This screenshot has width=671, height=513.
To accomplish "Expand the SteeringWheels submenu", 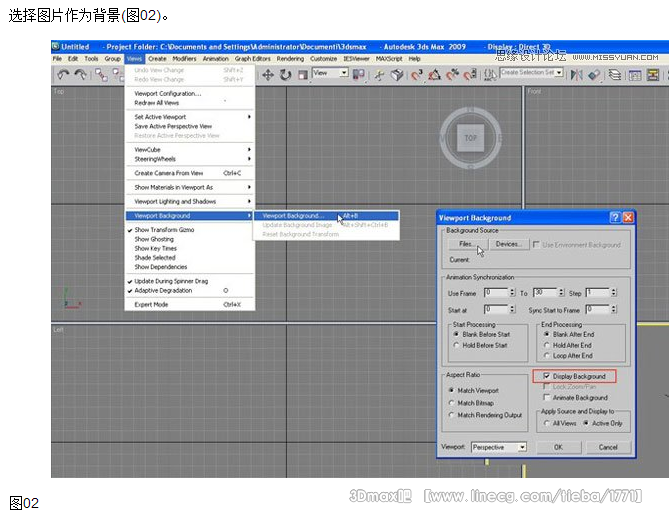I will click(x=192, y=159).
